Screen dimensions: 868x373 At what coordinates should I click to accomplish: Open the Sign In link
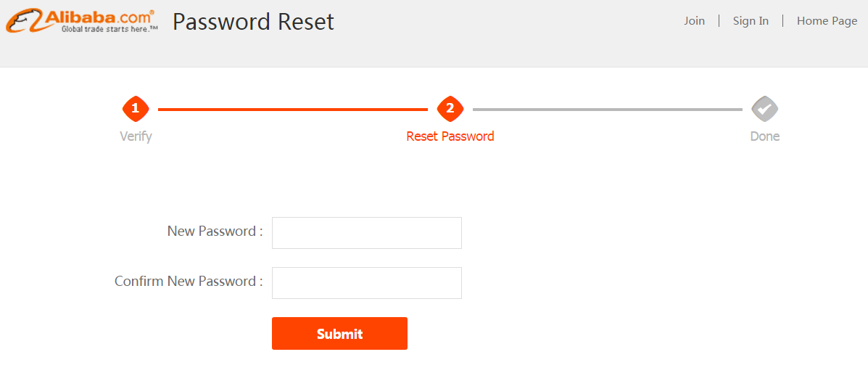pos(751,21)
